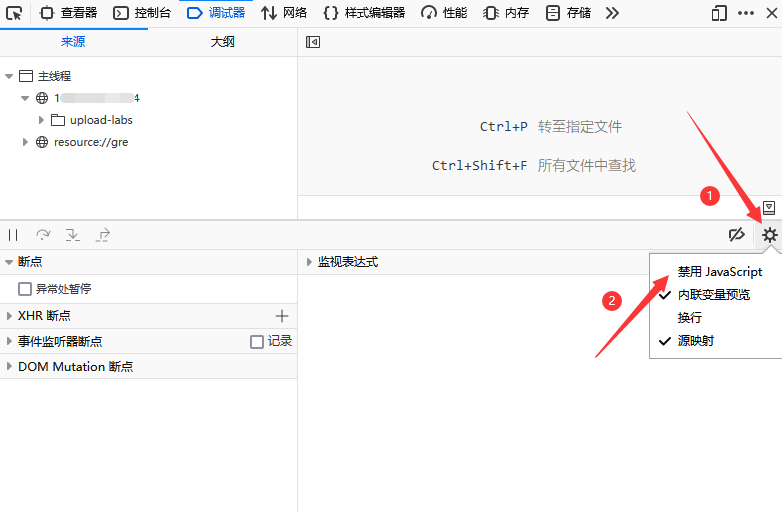Click the step out icon

[103, 235]
